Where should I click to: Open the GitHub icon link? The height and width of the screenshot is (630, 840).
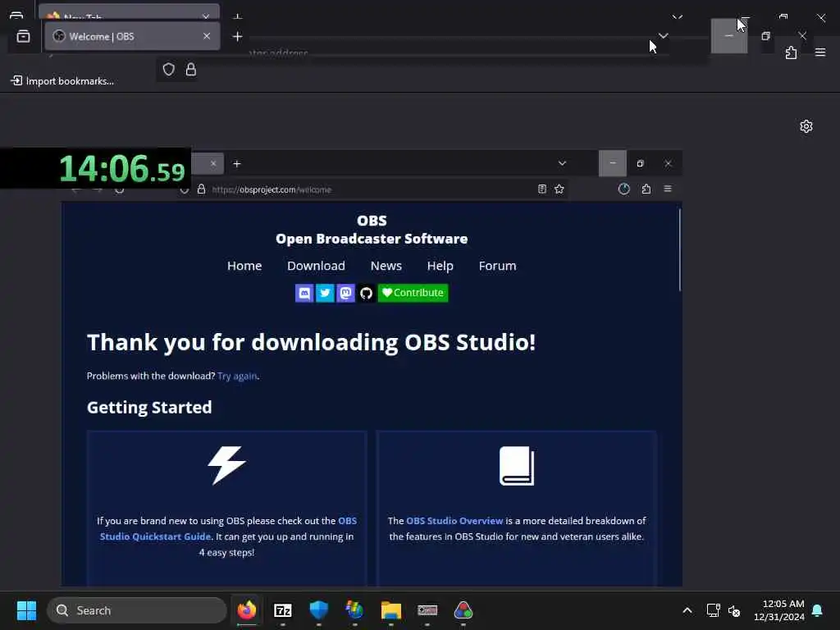(x=367, y=293)
